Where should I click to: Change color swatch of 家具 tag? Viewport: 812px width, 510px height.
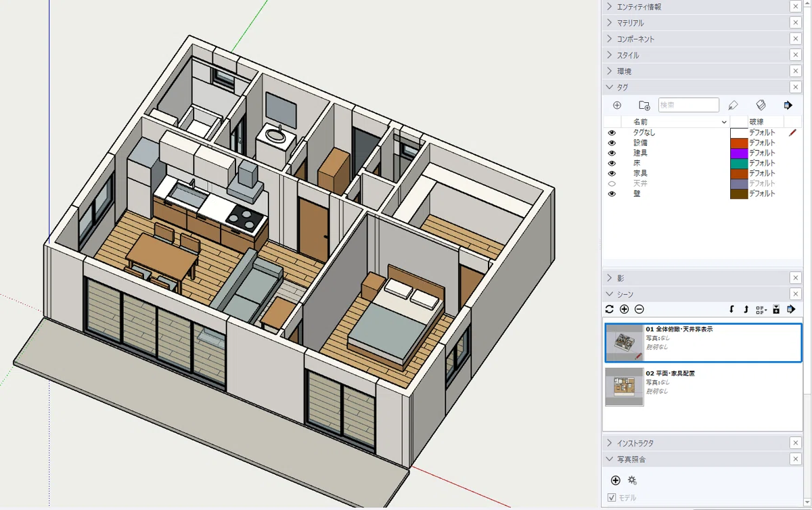coord(739,173)
